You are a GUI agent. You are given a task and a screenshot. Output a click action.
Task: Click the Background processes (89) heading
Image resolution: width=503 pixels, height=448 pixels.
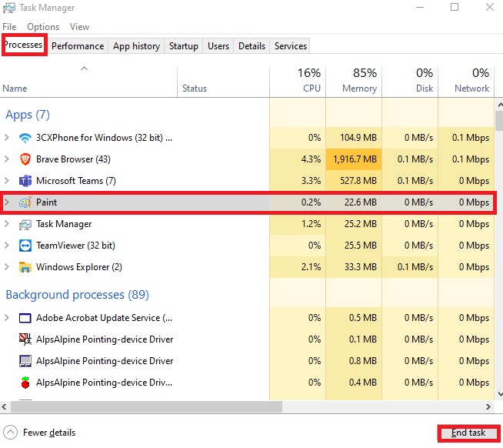click(78, 295)
